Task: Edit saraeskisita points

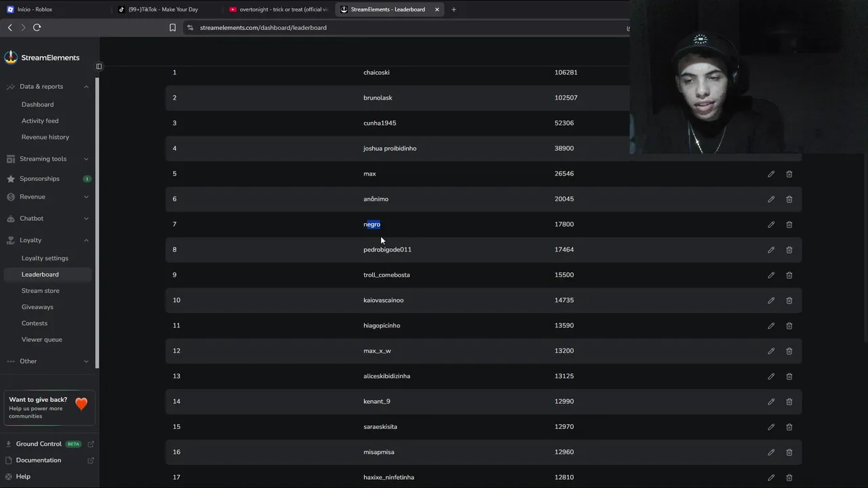Action: (x=771, y=427)
